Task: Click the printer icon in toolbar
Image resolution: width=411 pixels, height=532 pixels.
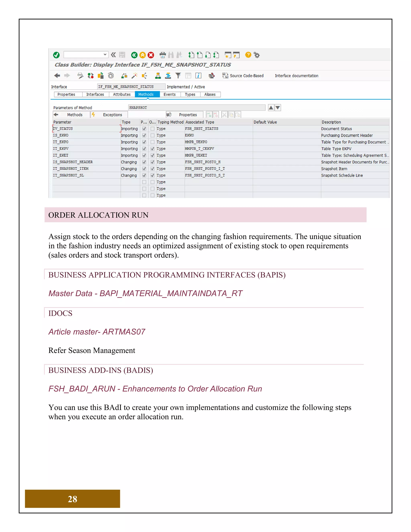Action: click(x=163, y=55)
